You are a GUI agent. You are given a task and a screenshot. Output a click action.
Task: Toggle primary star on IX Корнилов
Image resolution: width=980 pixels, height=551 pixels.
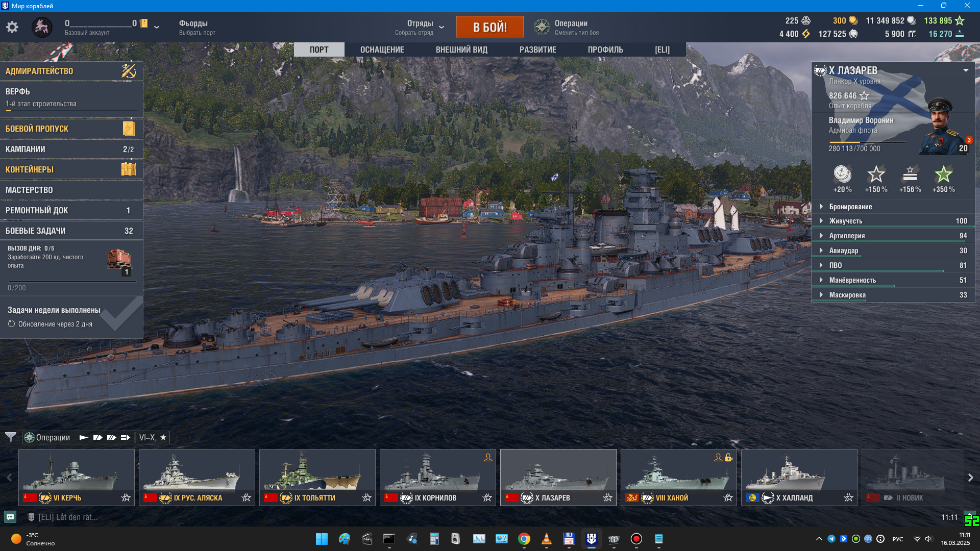487,497
